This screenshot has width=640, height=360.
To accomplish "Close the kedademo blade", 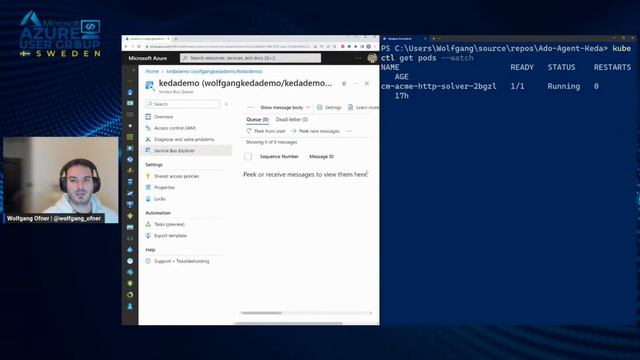I will pos(367,83).
